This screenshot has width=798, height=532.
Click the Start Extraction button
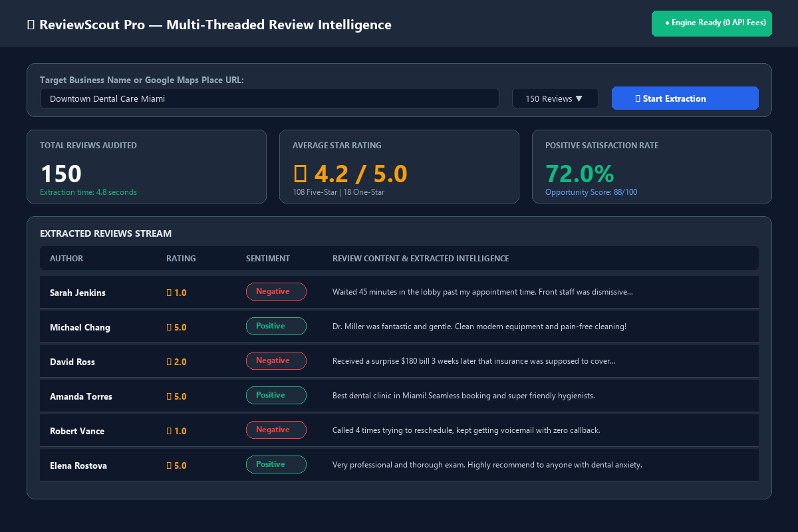click(x=685, y=98)
